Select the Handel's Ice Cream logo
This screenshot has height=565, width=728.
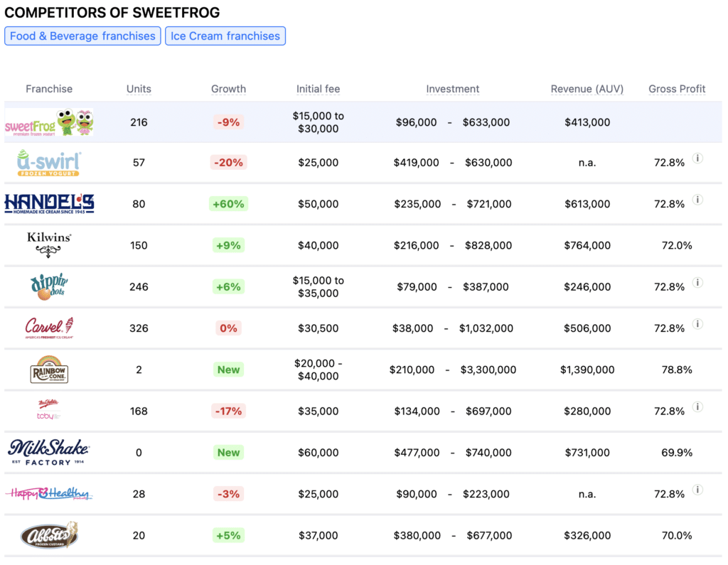(x=49, y=204)
